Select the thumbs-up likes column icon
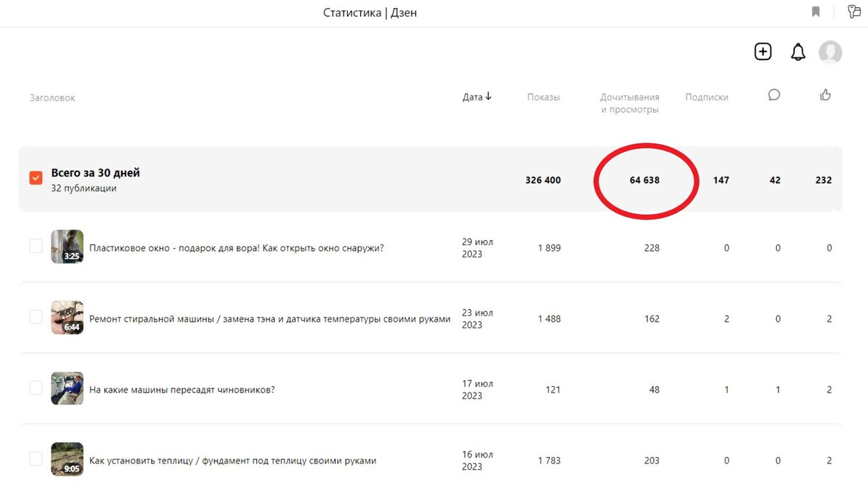 tap(825, 95)
